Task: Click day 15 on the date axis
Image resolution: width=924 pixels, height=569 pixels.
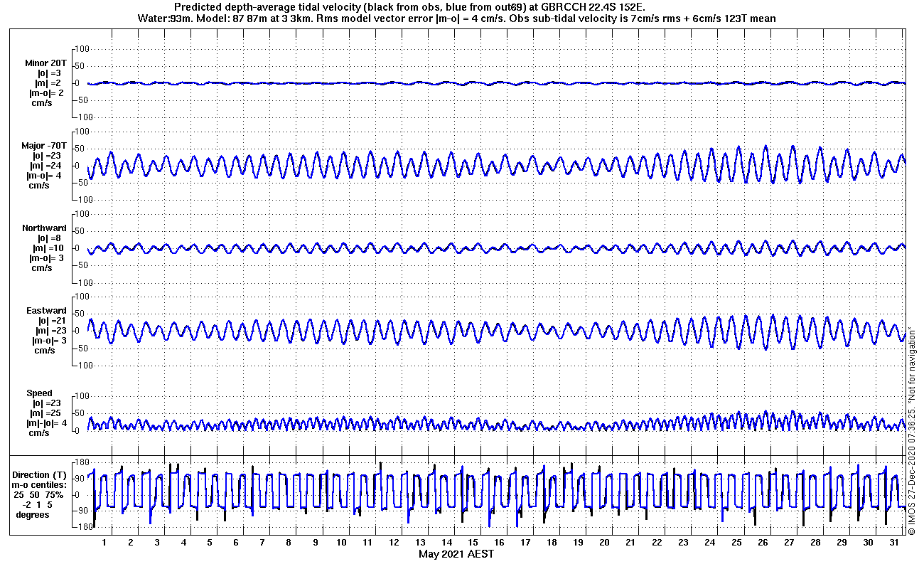Action: [x=473, y=543]
